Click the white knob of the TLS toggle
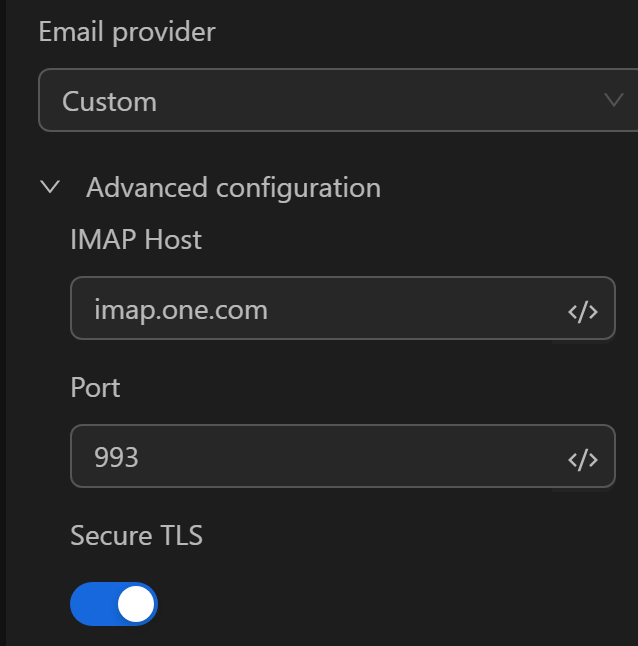The image size is (638, 646). 136,604
